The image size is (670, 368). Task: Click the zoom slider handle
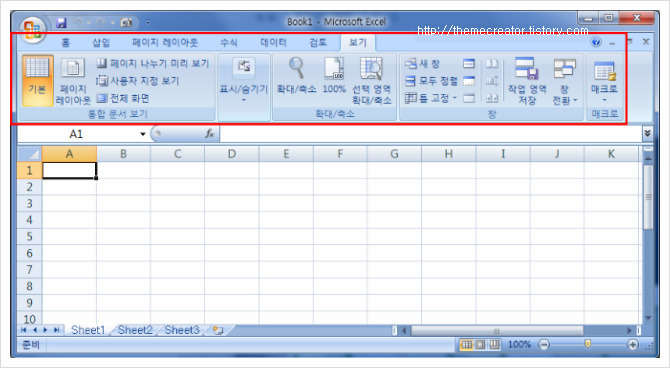click(x=588, y=344)
